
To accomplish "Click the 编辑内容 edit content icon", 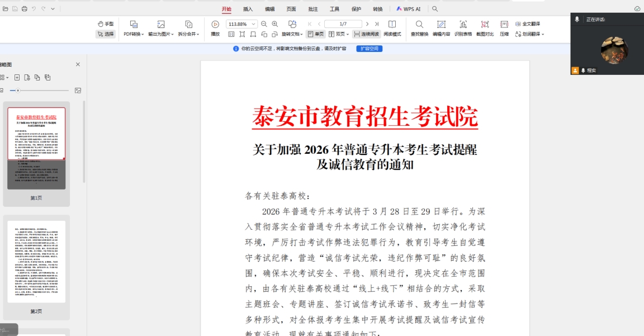I will [x=441, y=25].
